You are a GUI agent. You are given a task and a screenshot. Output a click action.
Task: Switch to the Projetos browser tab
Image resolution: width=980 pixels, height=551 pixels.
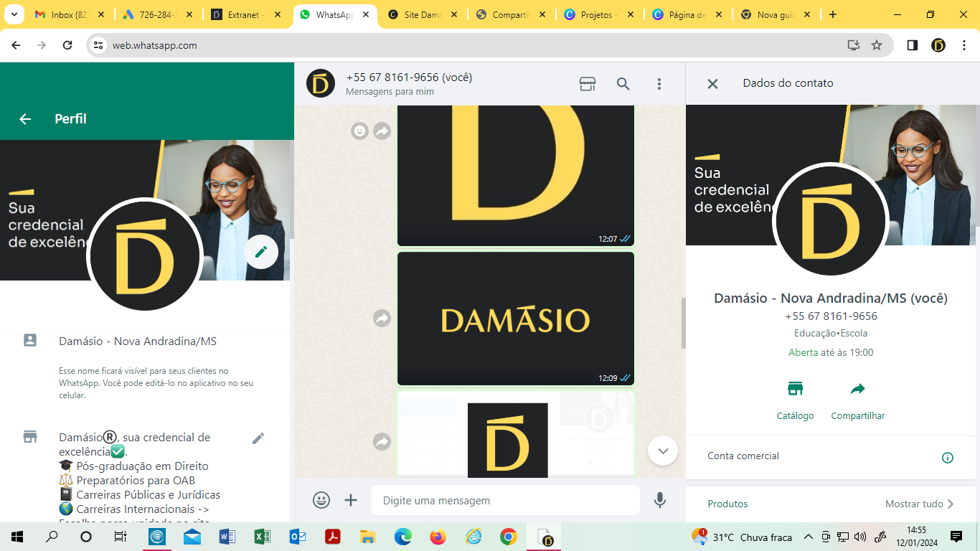pos(599,14)
